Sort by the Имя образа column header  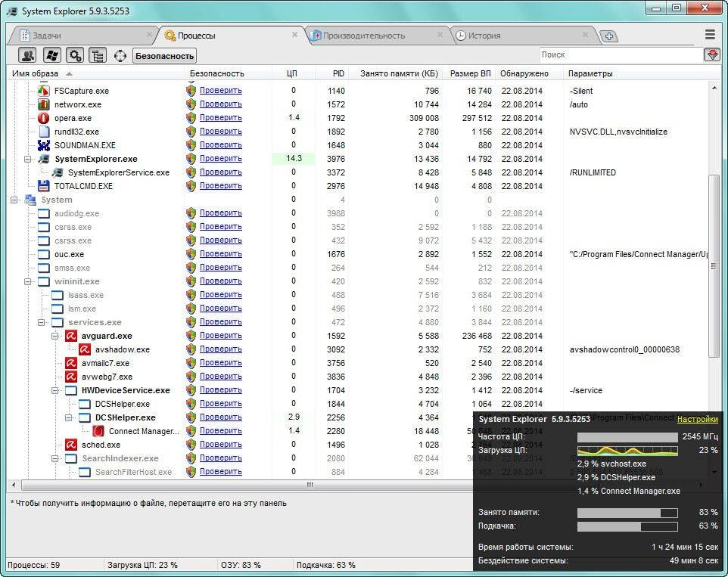(x=95, y=73)
